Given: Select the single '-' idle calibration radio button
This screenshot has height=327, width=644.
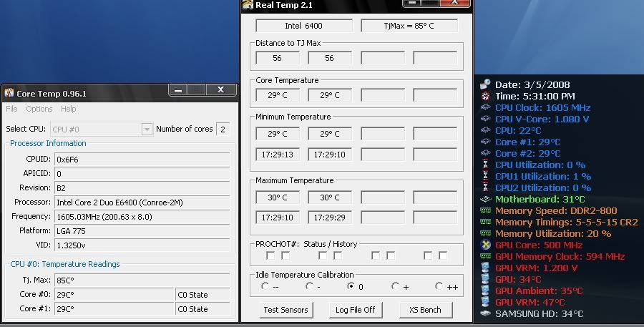Looking at the screenshot, I should pyautogui.click(x=309, y=286).
